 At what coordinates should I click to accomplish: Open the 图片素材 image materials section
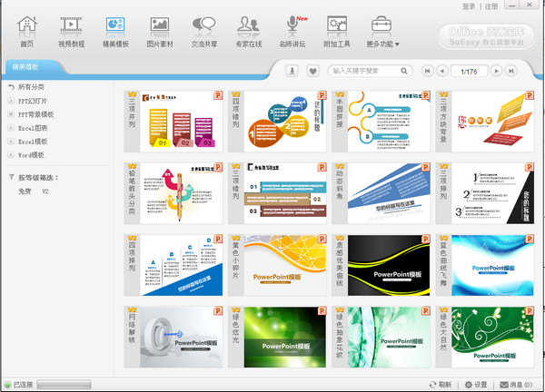pyautogui.click(x=160, y=30)
